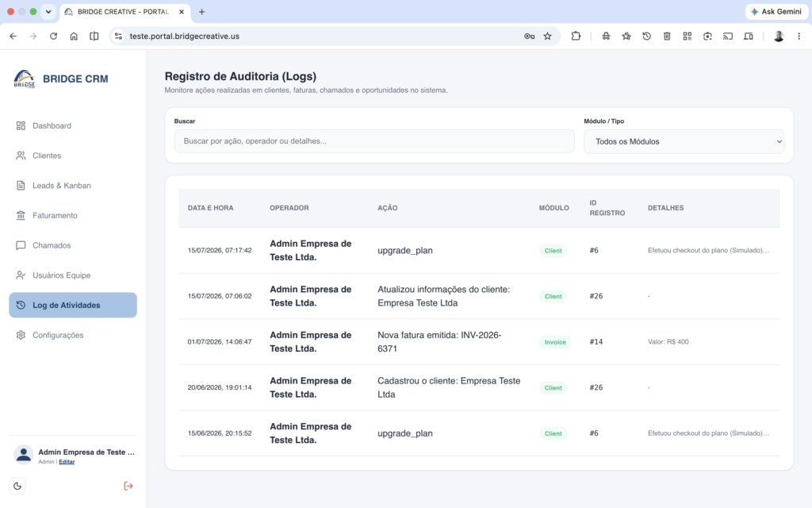Click the red logout icon
This screenshot has width=812, height=508.
tap(128, 487)
